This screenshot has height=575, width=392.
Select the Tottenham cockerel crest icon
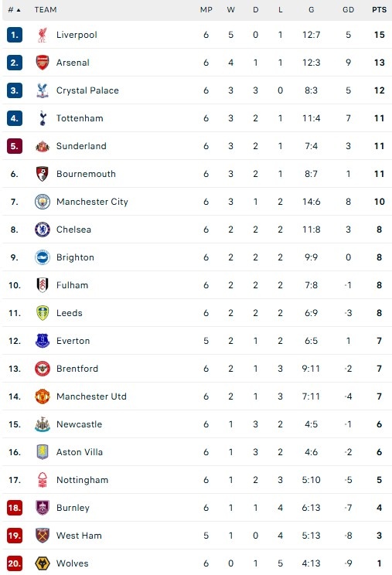43,118
